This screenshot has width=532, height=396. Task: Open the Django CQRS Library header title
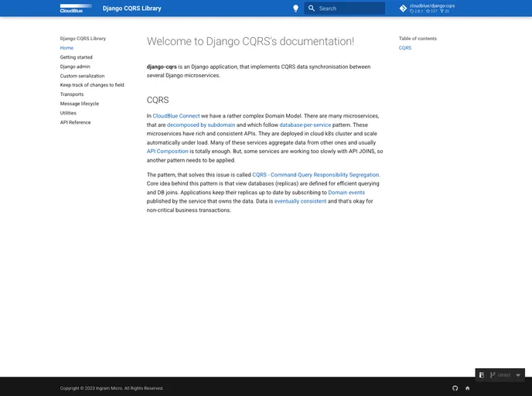tap(131, 9)
